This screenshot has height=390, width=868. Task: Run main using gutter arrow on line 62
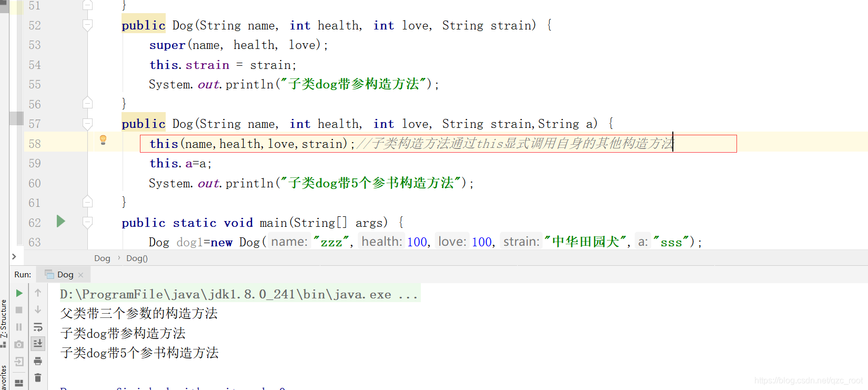[x=60, y=222]
